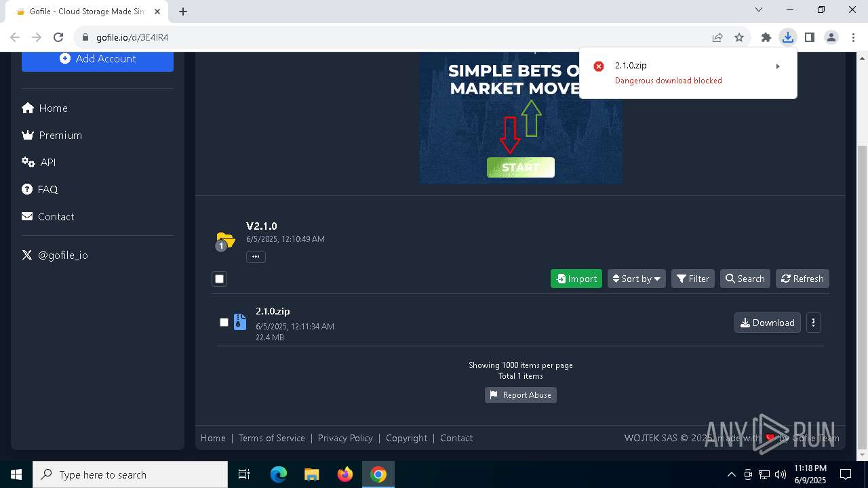Click the START button in ad
The image size is (868, 488).
tap(521, 167)
